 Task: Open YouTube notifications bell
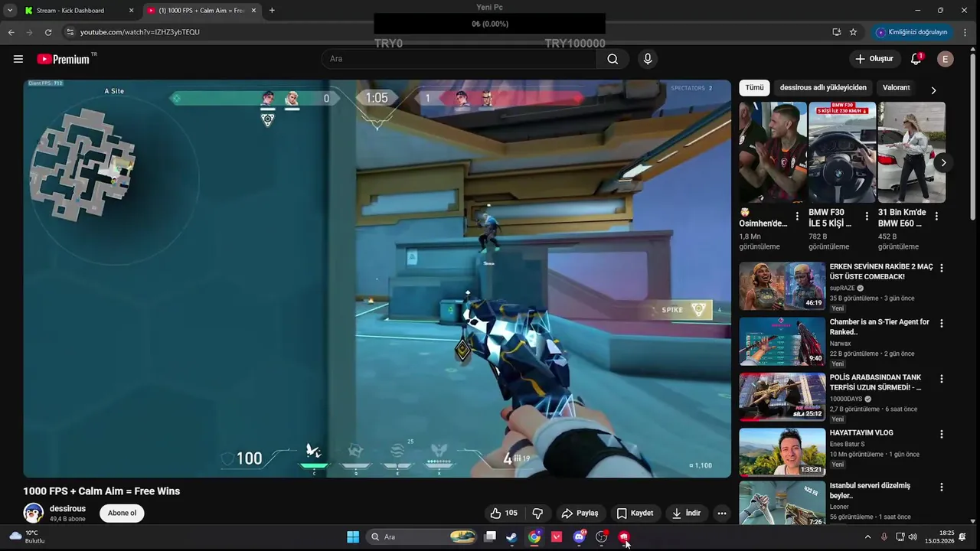click(x=916, y=59)
